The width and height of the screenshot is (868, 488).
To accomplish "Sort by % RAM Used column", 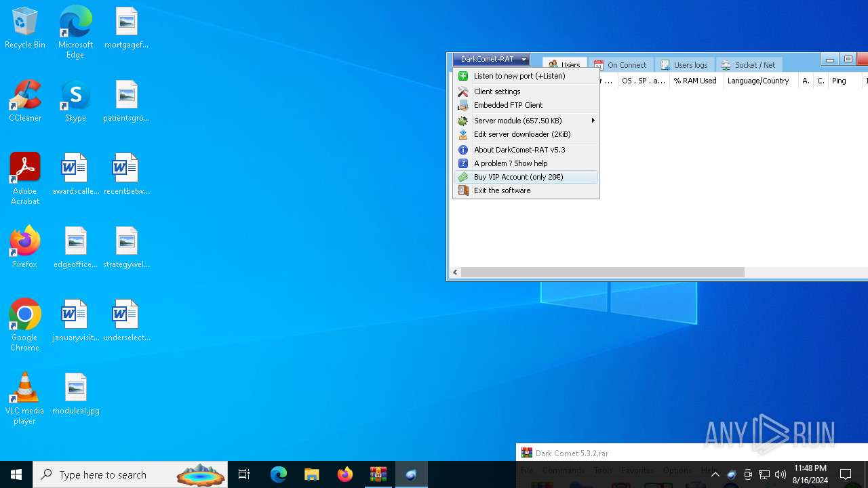I will [x=695, y=81].
